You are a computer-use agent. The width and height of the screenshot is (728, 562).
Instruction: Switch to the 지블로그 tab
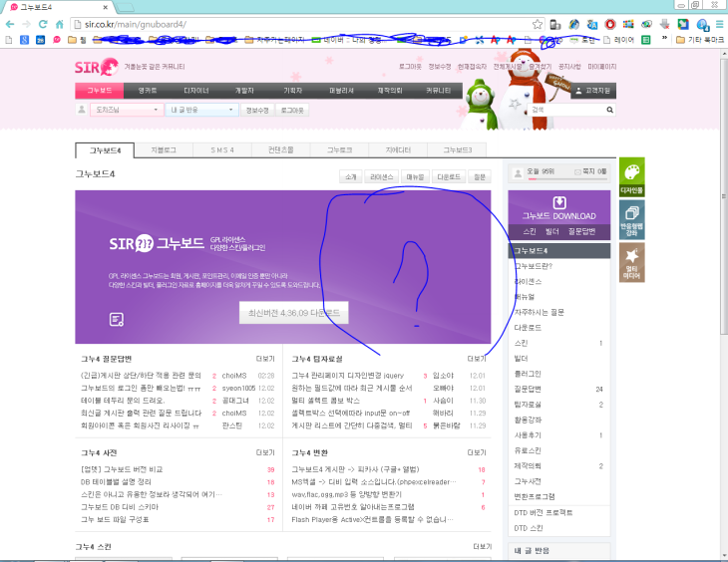tap(164, 149)
